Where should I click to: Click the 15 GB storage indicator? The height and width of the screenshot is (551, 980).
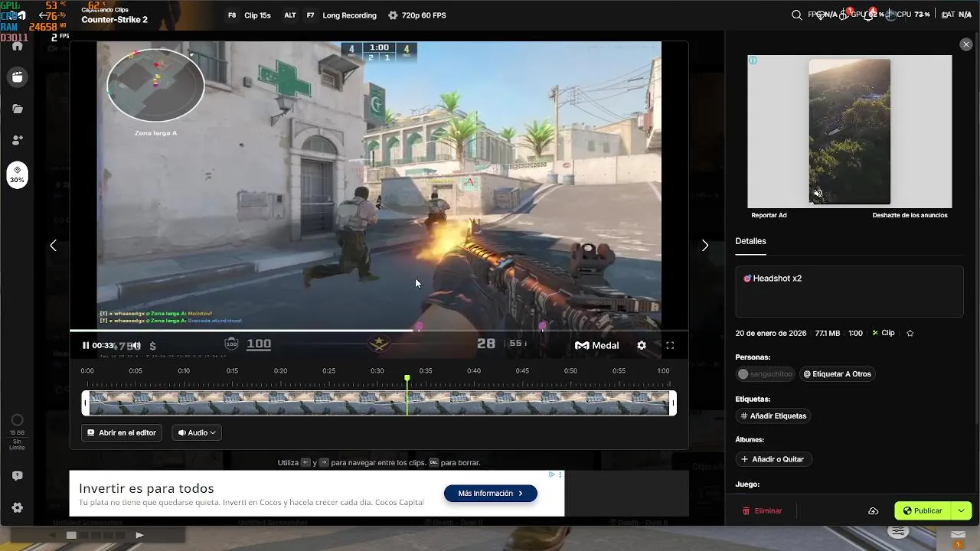17,432
